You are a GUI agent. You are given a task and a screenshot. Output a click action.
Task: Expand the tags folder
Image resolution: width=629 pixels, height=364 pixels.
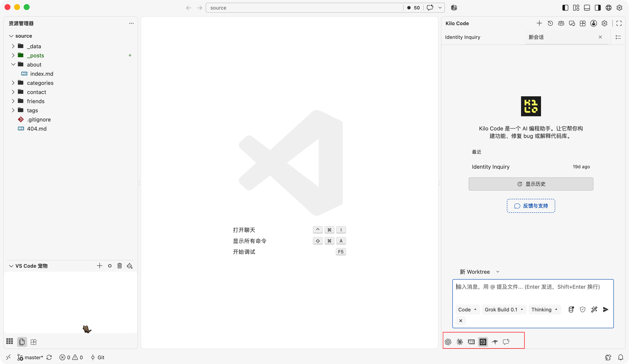(x=13, y=110)
